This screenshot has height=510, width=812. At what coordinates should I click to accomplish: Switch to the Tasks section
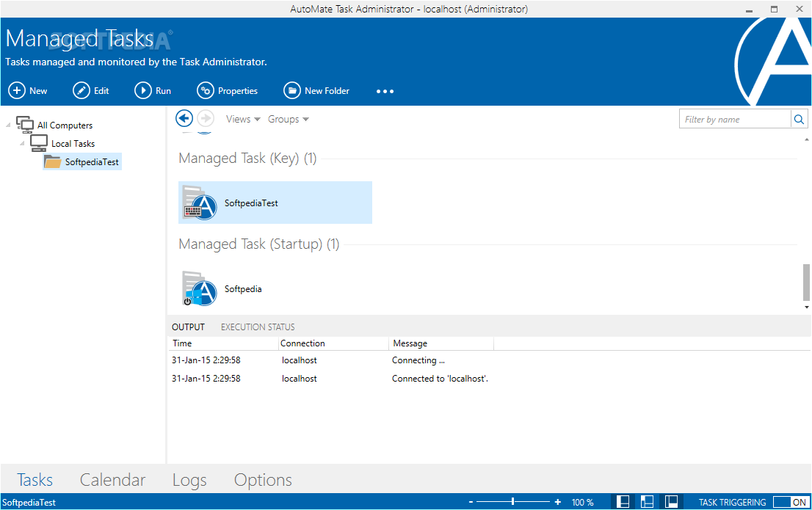(35, 479)
